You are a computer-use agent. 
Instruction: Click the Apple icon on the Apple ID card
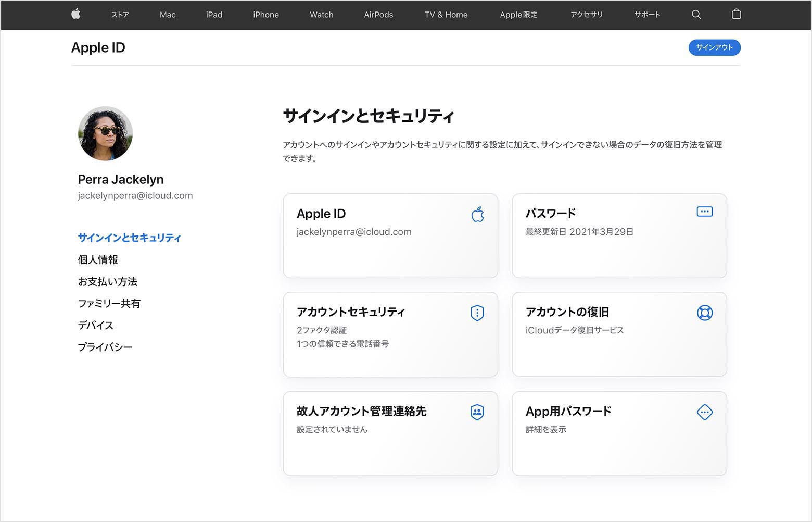pyautogui.click(x=477, y=214)
